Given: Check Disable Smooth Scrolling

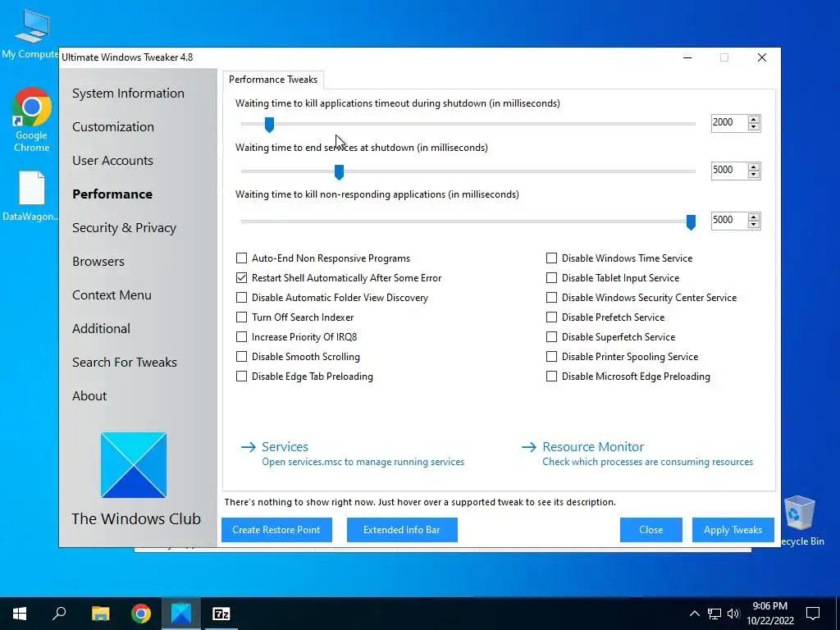Looking at the screenshot, I should 242,357.
